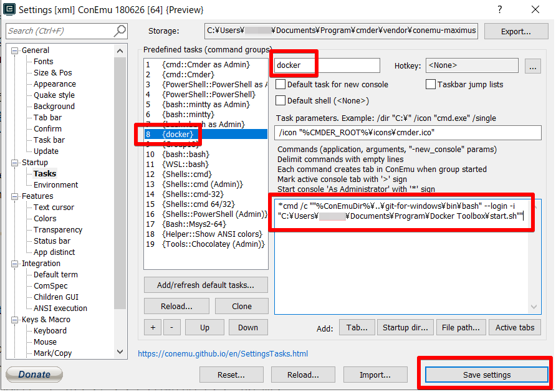Click settings tree scroll up arrow
The height and width of the screenshot is (392, 556).
[120, 51]
